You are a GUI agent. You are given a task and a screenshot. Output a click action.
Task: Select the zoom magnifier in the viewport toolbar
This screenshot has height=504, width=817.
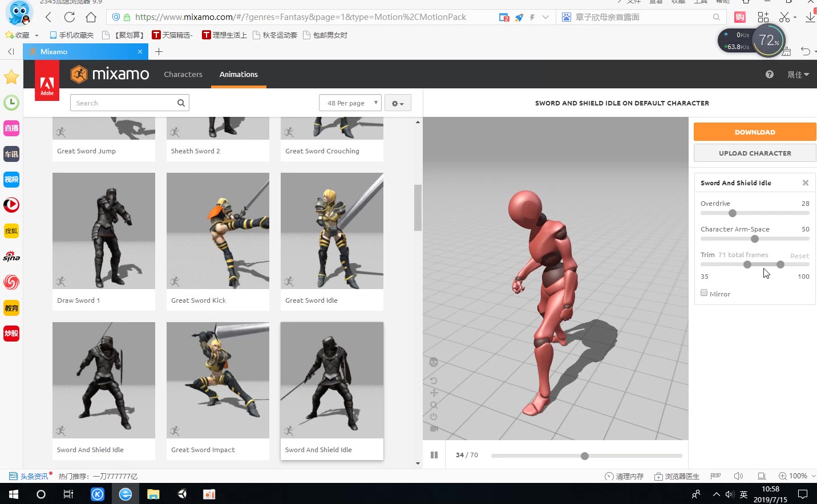(434, 405)
